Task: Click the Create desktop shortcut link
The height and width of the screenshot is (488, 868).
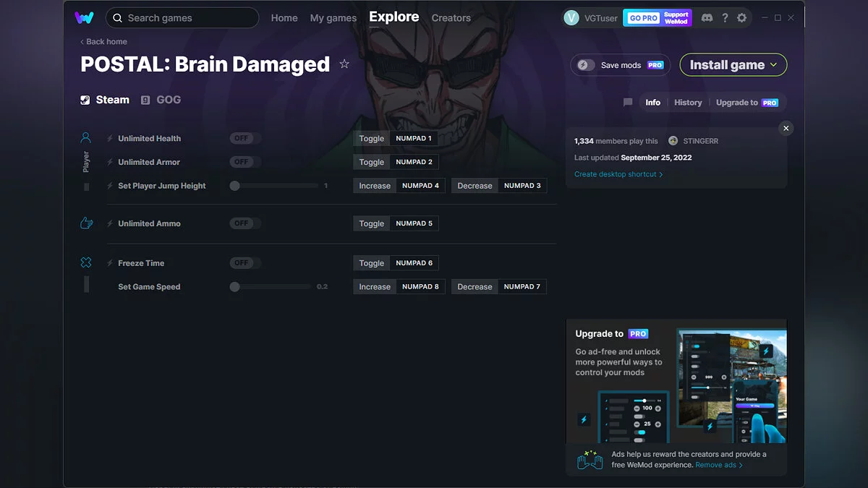Action: [618, 174]
